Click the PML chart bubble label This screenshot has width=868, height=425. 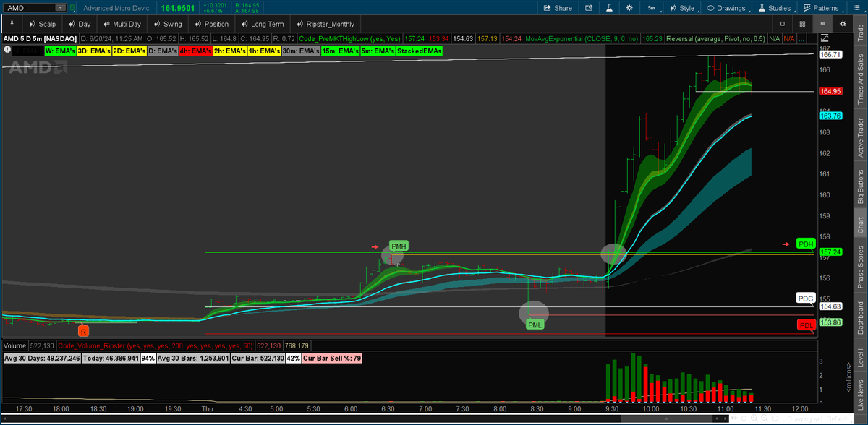coord(535,325)
